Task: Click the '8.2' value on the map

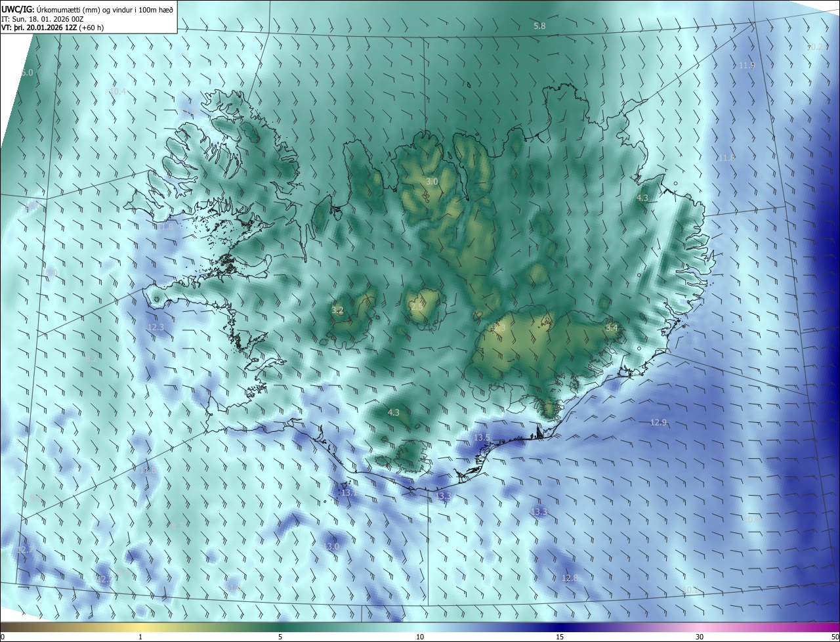Action: pos(92,359)
